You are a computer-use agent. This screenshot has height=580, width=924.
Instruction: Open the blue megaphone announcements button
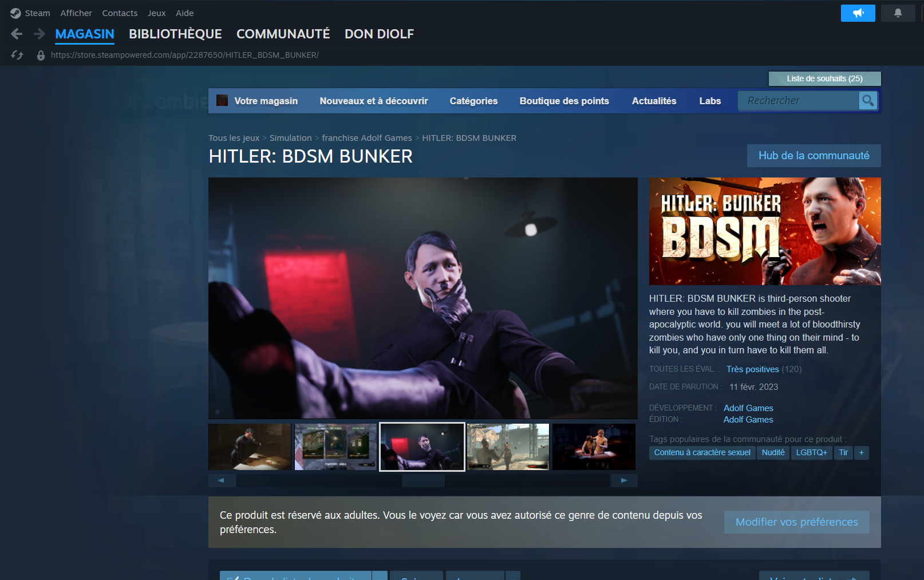click(x=858, y=13)
